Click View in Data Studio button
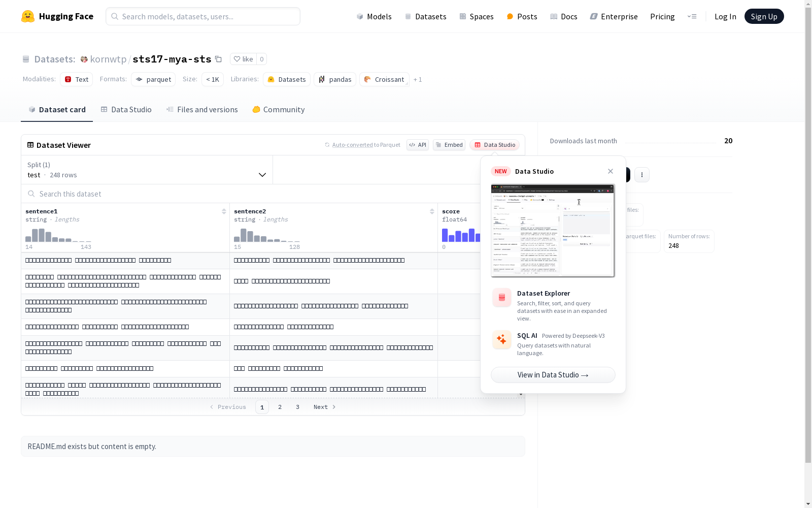The width and height of the screenshot is (812, 508). 553,375
